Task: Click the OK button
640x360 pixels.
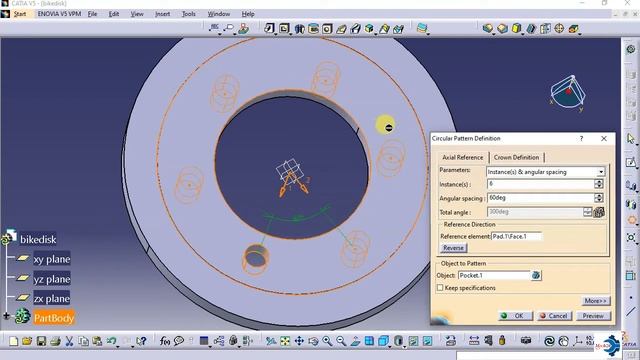Action: [516, 316]
